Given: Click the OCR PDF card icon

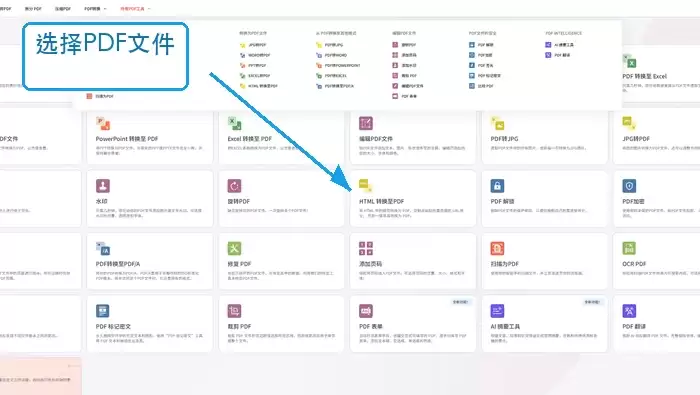Looking at the screenshot, I should tap(629, 248).
